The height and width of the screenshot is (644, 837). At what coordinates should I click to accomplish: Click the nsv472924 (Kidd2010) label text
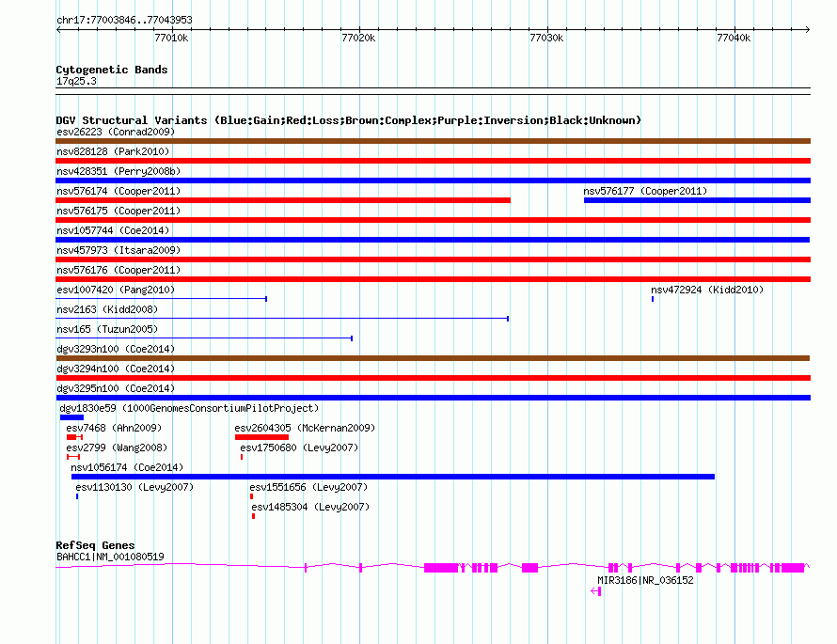pyautogui.click(x=707, y=290)
